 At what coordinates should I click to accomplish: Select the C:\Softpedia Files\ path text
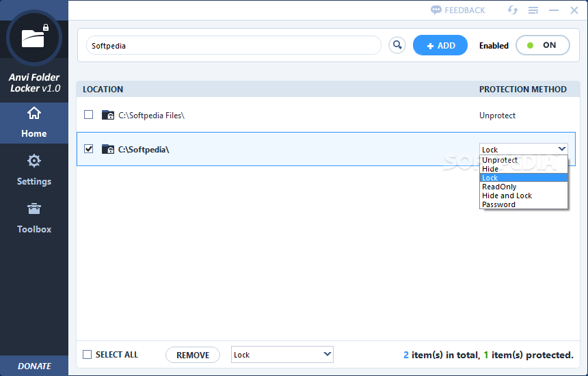(x=152, y=116)
